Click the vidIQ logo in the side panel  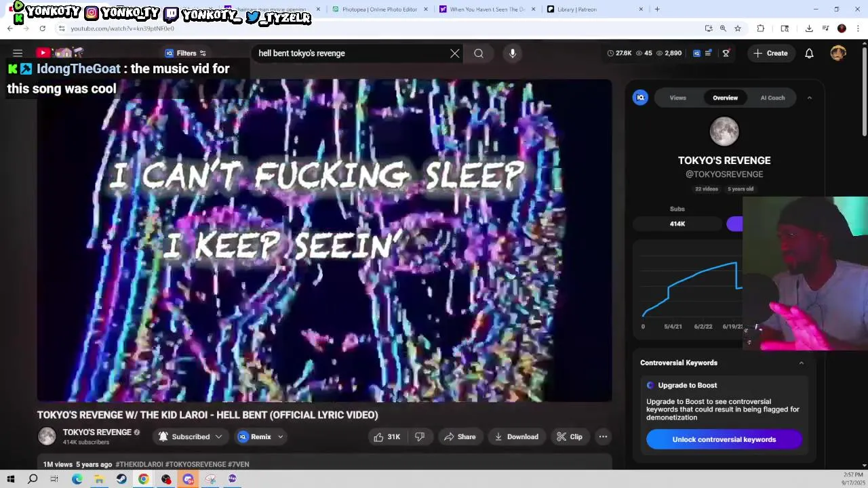640,98
